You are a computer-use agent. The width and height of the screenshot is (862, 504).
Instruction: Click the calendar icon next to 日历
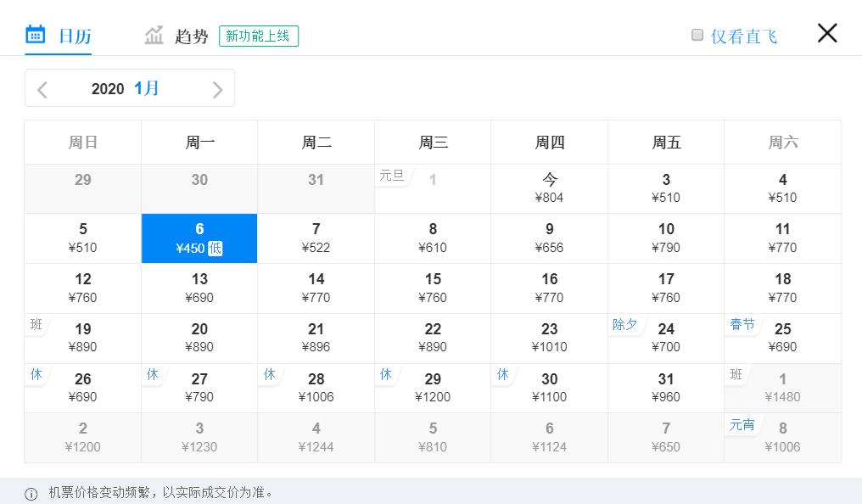[x=35, y=34]
